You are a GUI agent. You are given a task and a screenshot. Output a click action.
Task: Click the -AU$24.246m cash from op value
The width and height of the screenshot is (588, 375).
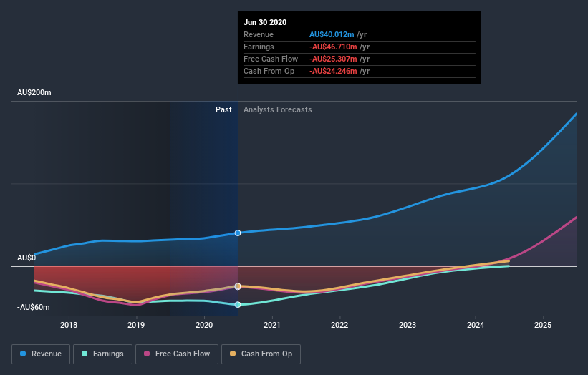[x=333, y=71]
